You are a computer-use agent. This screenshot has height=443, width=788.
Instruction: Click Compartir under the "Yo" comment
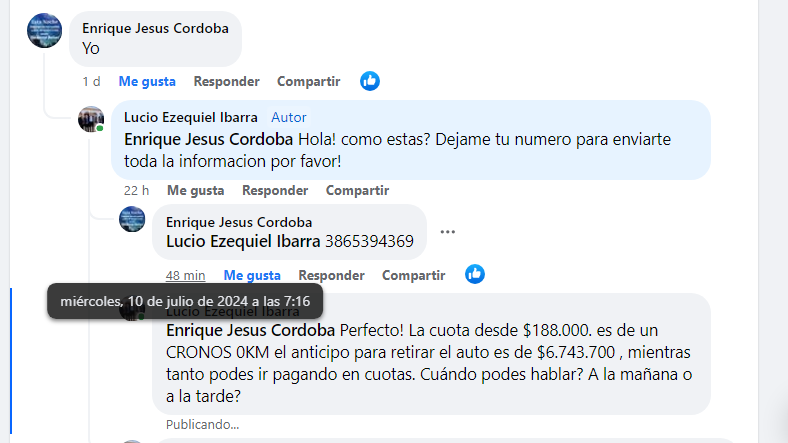click(308, 81)
